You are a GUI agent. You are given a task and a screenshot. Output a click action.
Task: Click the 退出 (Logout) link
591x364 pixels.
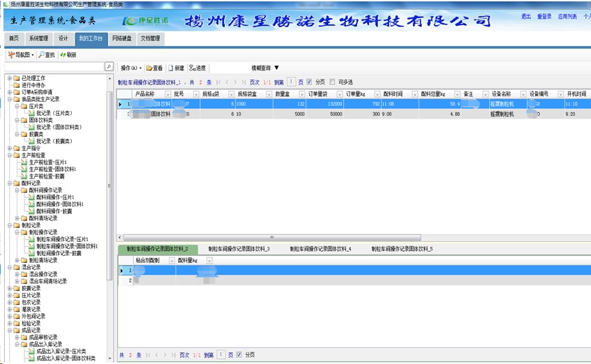coord(525,17)
